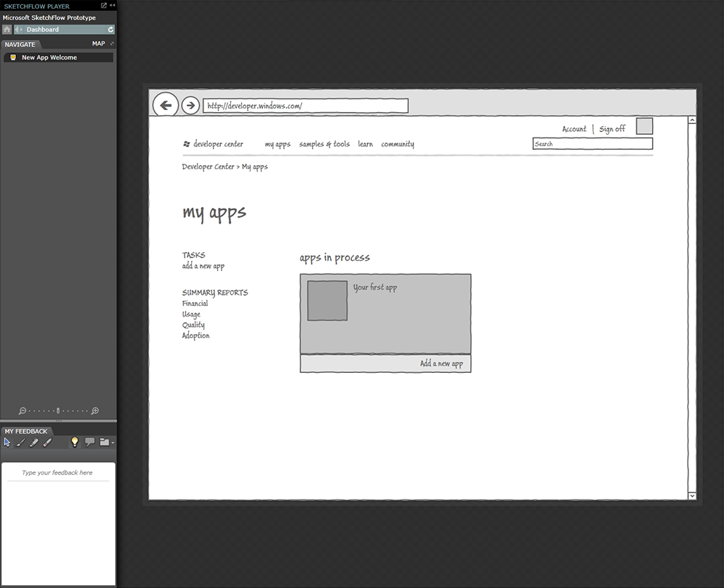The width and height of the screenshot is (724, 588).
Task: Click the Search input field
Action: (592, 143)
